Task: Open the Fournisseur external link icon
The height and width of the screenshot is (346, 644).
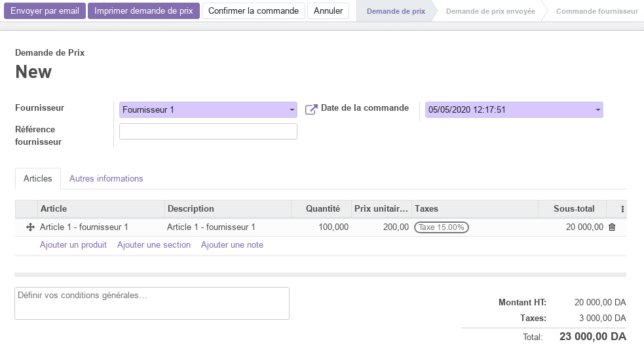Action: [x=311, y=109]
